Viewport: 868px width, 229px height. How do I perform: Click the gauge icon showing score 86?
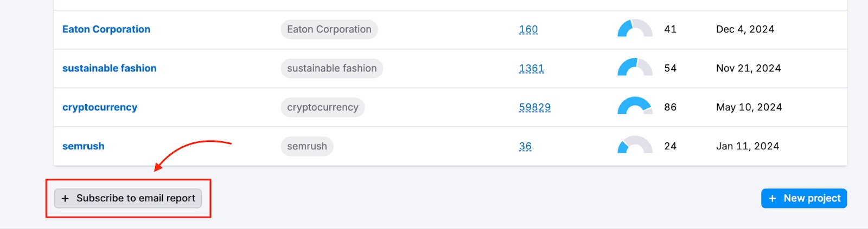[635, 107]
